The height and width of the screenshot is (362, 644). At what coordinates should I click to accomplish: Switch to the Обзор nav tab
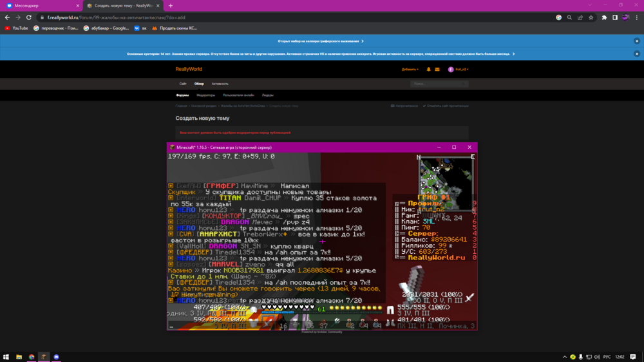(x=199, y=84)
